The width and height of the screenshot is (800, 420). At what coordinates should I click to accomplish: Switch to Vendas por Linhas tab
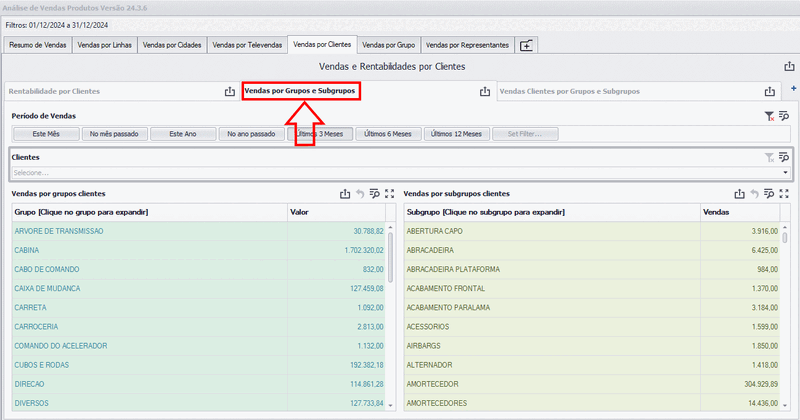coord(105,45)
